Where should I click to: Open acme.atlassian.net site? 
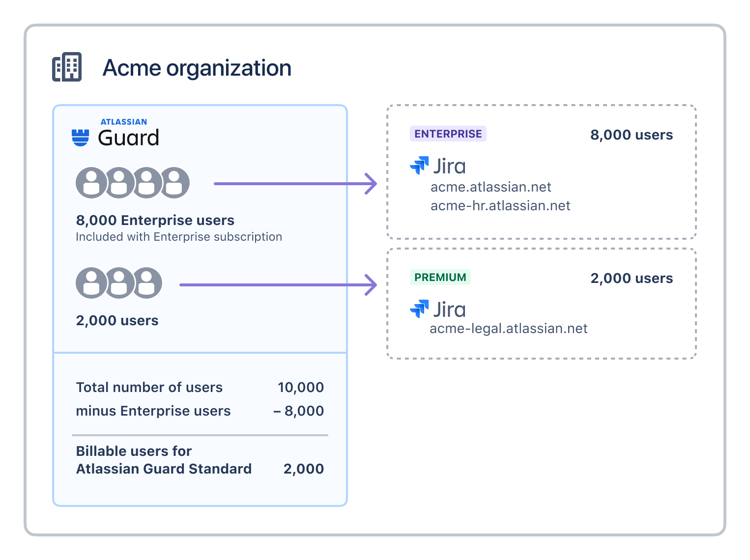click(x=491, y=187)
